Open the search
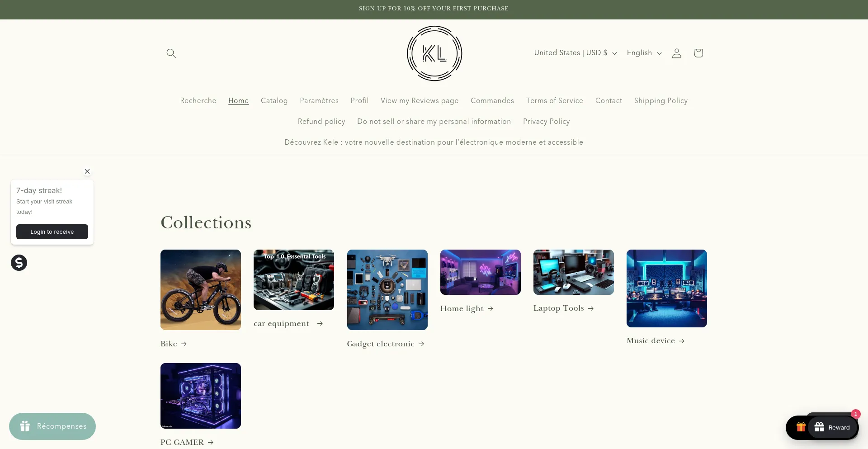The height and width of the screenshot is (449, 868). [x=171, y=53]
